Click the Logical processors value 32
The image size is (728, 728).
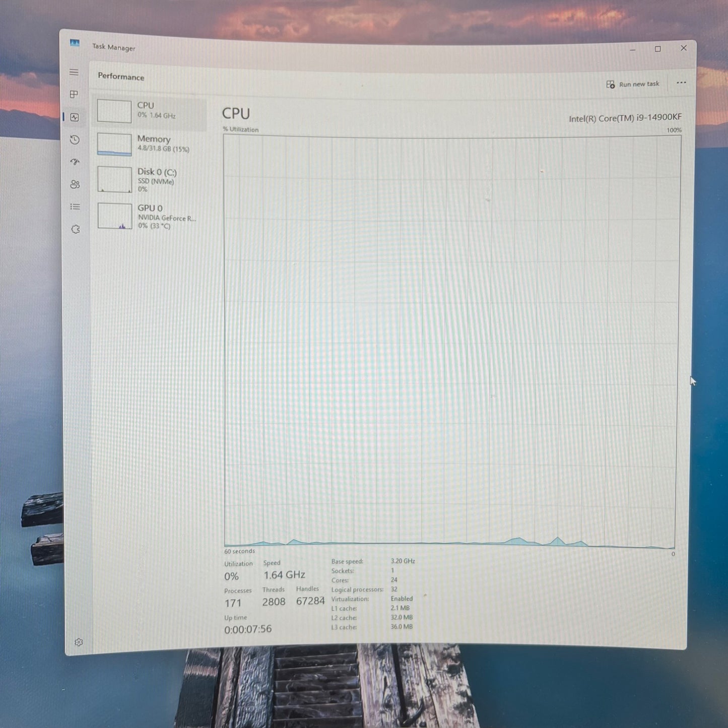click(394, 589)
